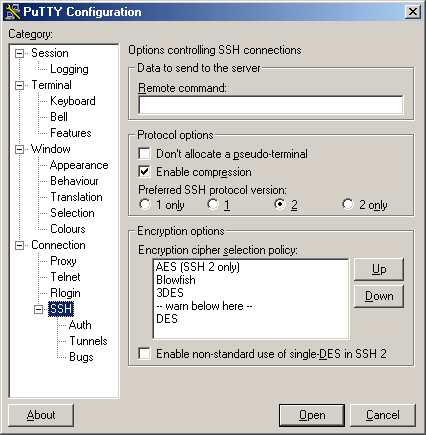
Task: Select the '1 only' protocol radio button
Action: [145, 204]
